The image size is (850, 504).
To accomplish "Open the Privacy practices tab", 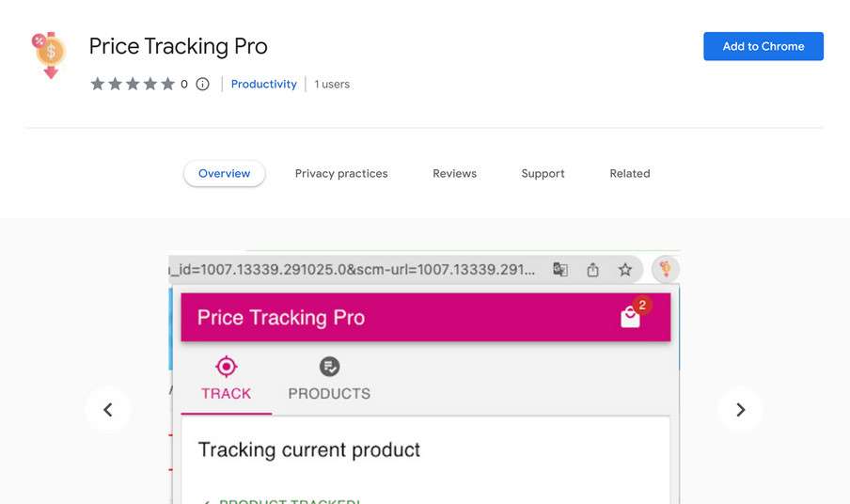I will (341, 174).
